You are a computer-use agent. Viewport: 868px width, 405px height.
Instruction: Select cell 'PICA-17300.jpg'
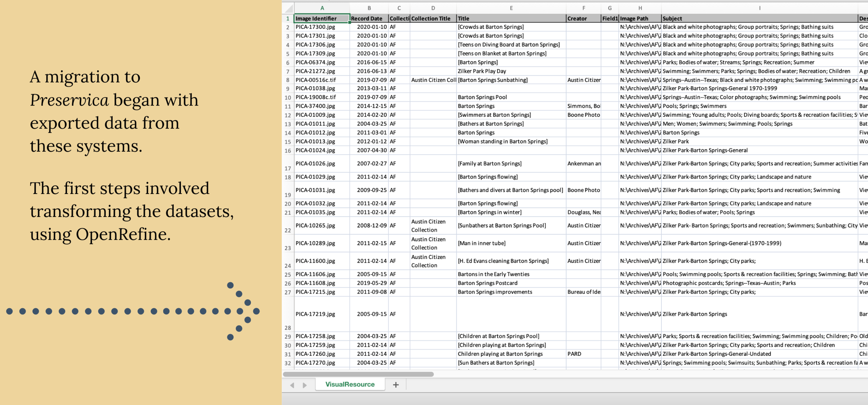coord(322,27)
